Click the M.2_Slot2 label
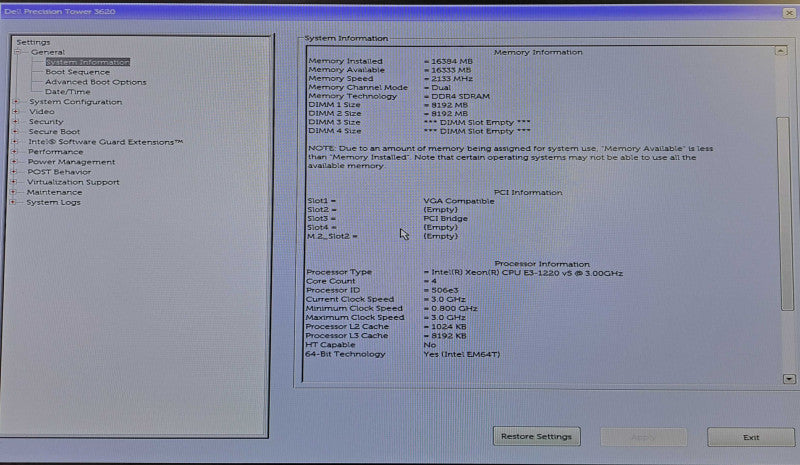Screen dimensions: 800x465 [x=332, y=236]
